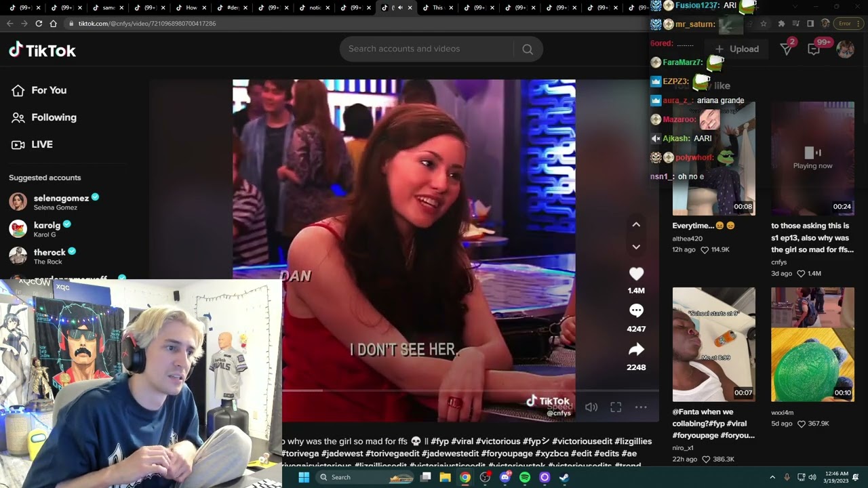This screenshot has height=488, width=868.
Task: Click the #jadewest hashtag
Action: tap(342, 453)
